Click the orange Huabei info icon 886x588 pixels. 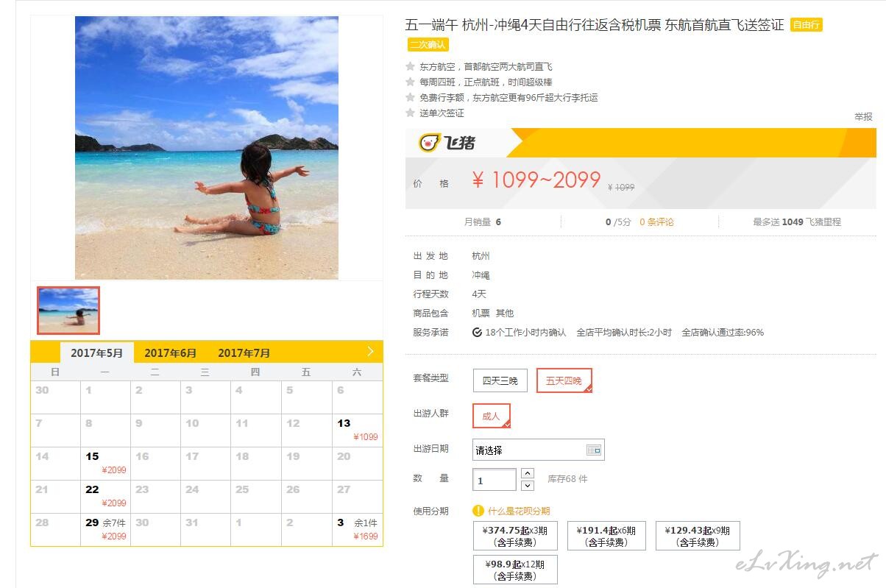click(478, 511)
